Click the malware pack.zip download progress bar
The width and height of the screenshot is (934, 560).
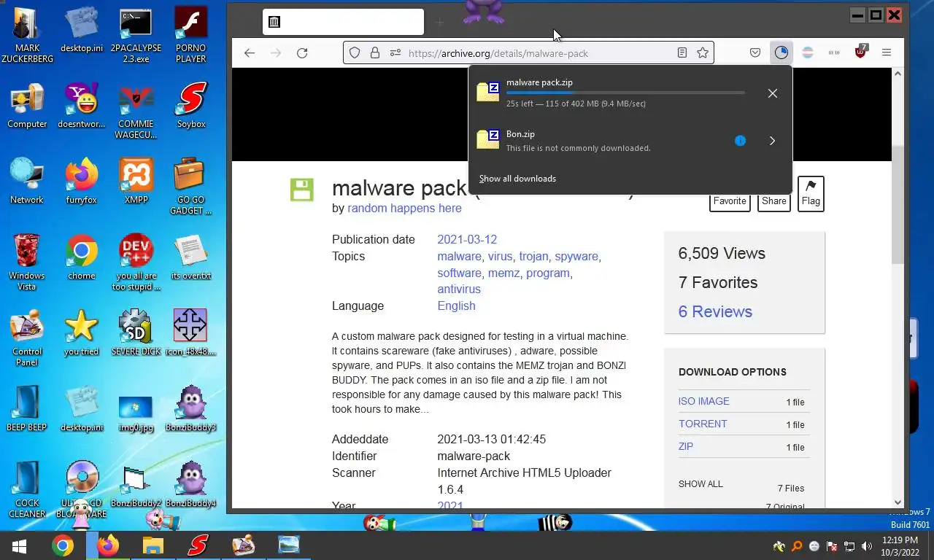(625, 93)
